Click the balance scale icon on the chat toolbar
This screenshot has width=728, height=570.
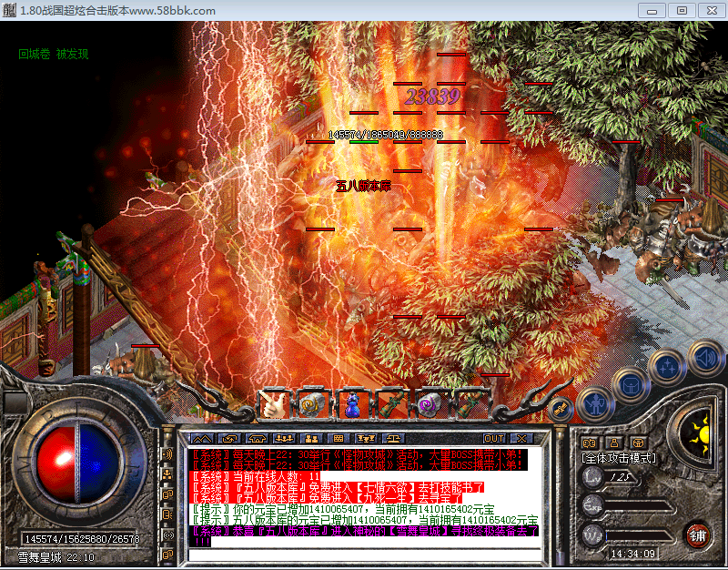(x=393, y=439)
